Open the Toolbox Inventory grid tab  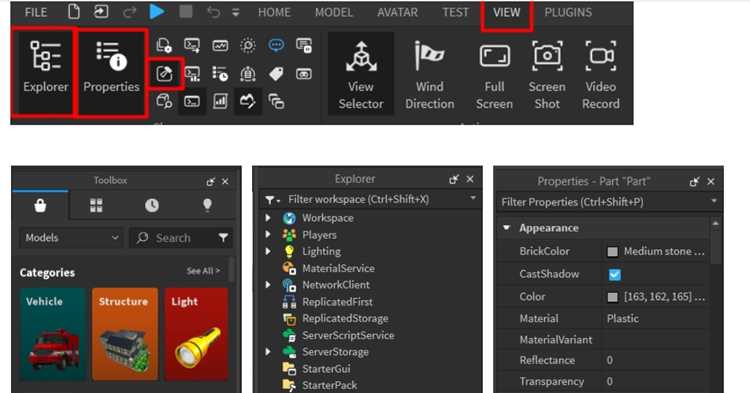[x=96, y=206]
